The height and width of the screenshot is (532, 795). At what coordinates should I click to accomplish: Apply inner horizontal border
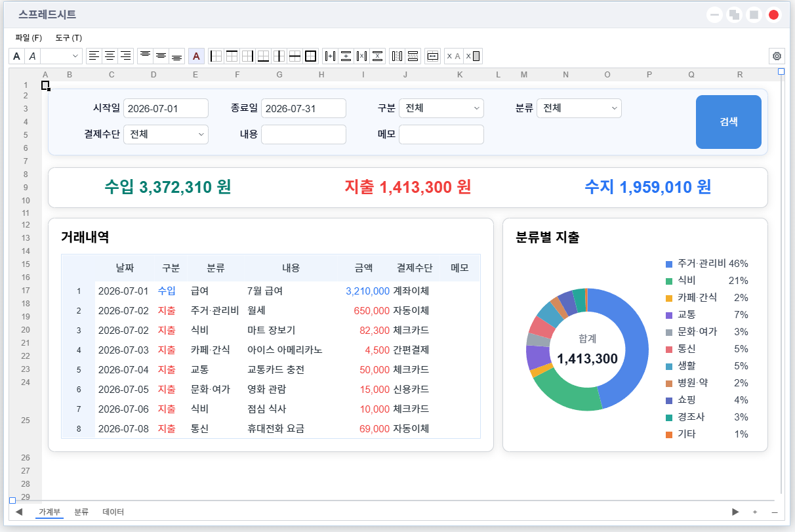click(295, 56)
